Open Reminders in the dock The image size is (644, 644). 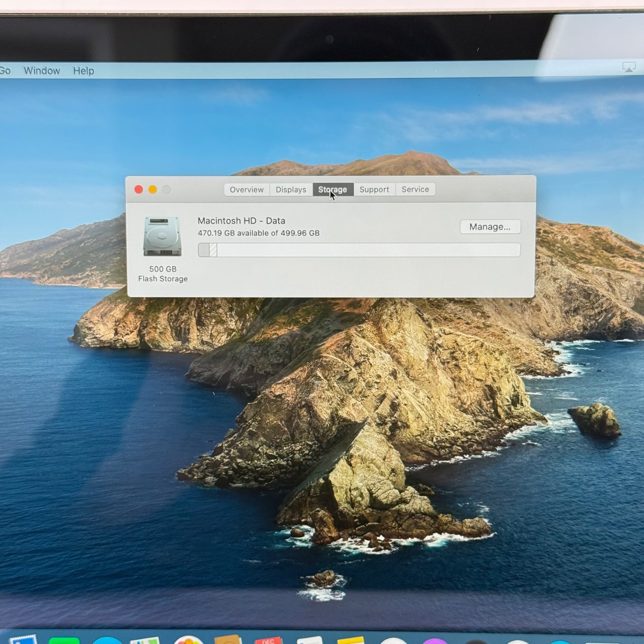309,640
